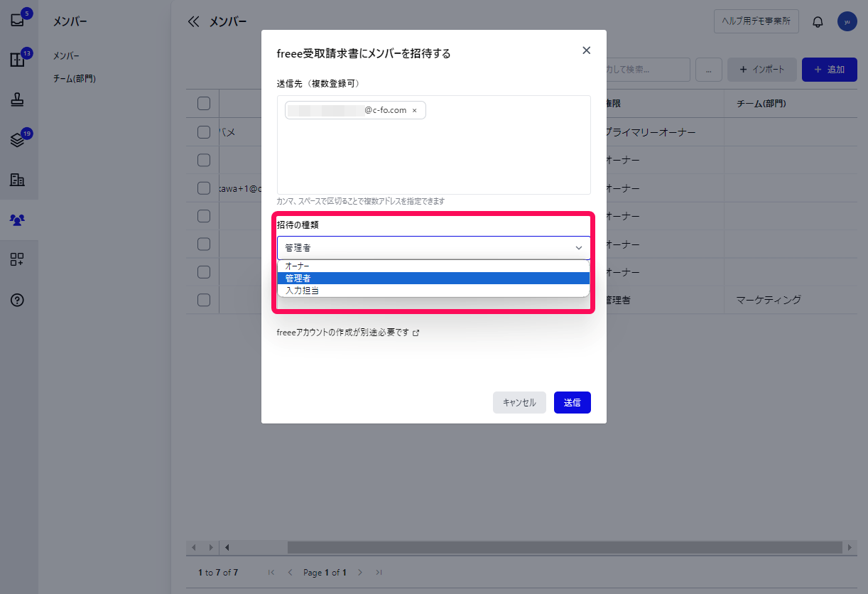The image size is (868, 594).
Task: Open the inbox icon in sidebar
Action: coord(18,20)
